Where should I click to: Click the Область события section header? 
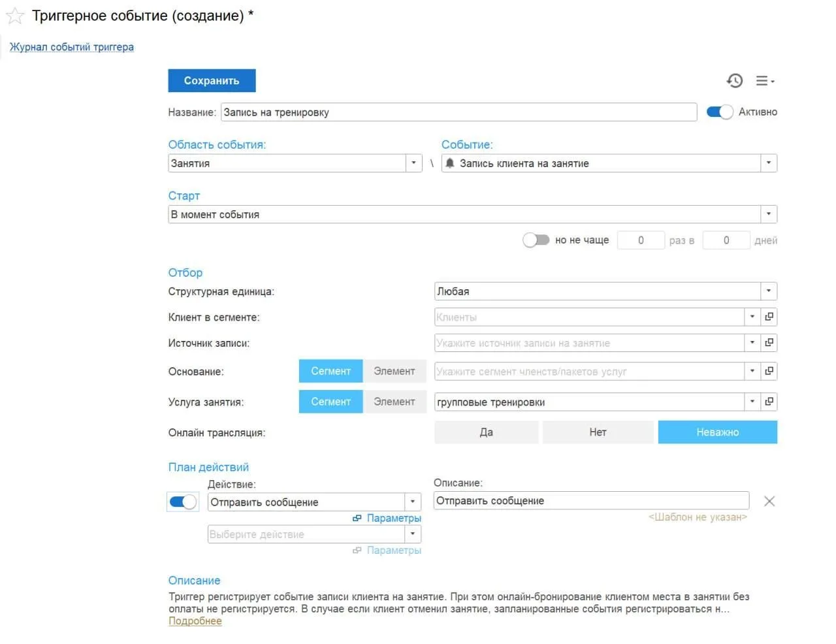click(217, 145)
